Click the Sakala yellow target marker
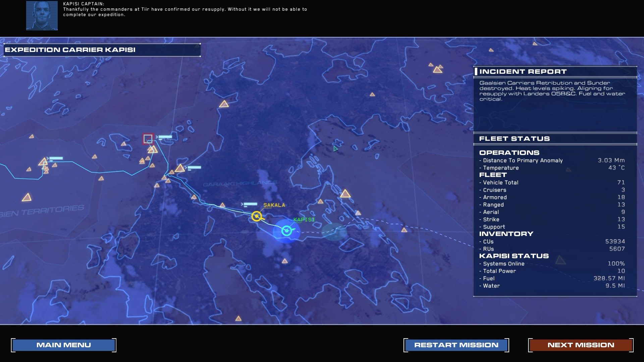Image resolution: width=644 pixels, height=362 pixels. 257,216
